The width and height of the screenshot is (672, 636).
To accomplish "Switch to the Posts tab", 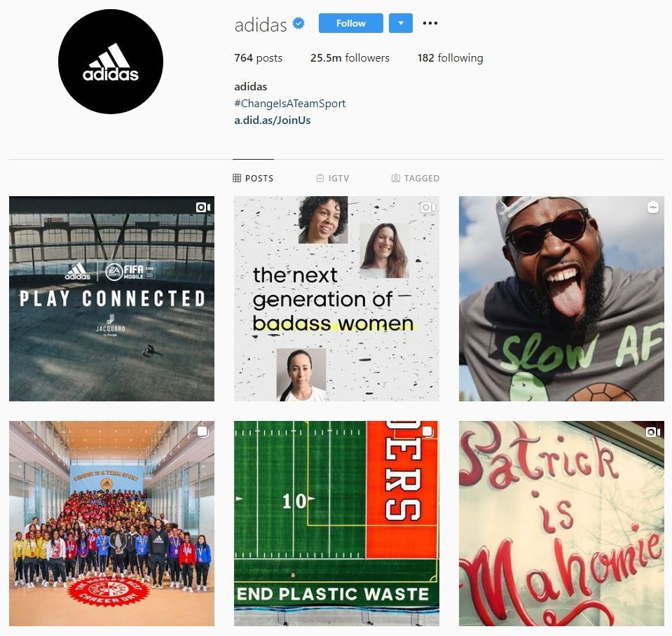I will pyautogui.click(x=253, y=178).
